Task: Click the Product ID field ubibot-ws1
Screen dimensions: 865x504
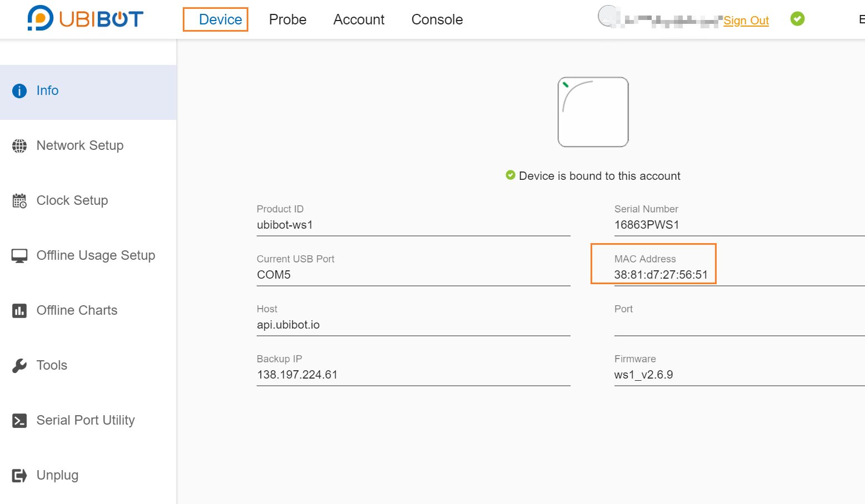Action: tap(413, 225)
